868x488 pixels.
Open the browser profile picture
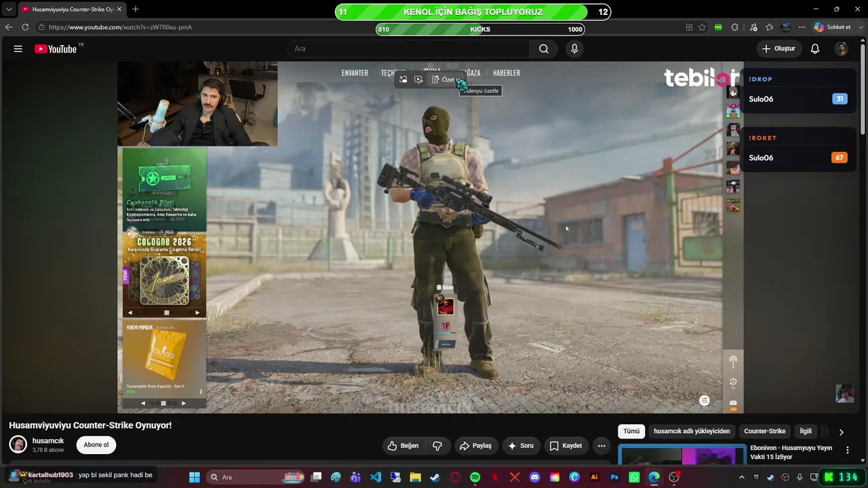pyautogui.click(x=786, y=27)
